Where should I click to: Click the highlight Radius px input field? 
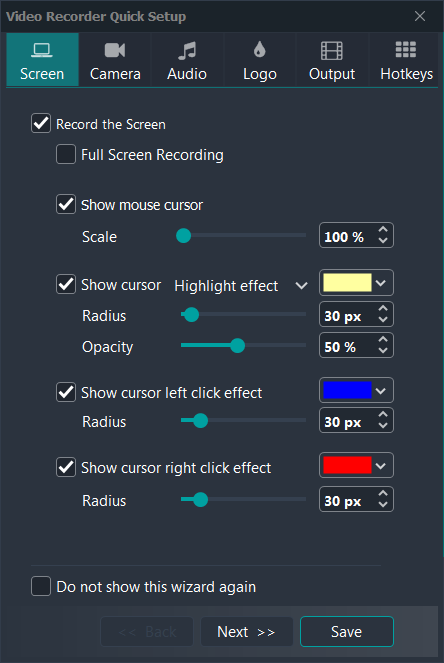356,314
